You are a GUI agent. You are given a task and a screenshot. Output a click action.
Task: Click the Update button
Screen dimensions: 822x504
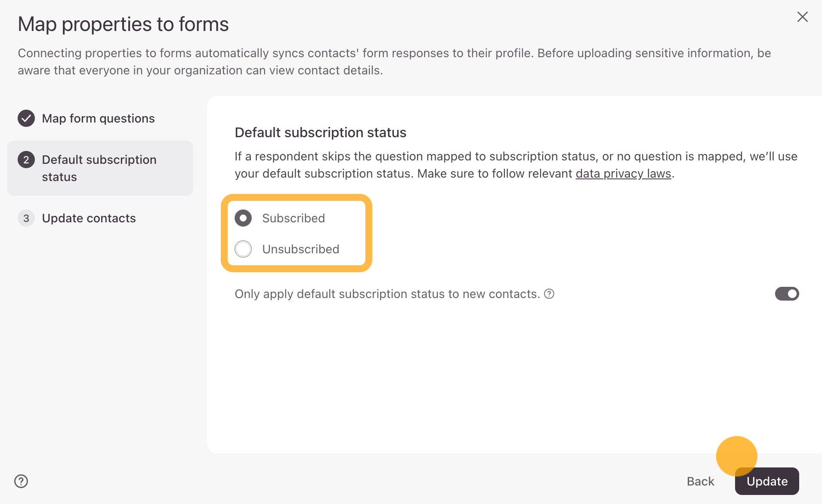pos(767,481)
